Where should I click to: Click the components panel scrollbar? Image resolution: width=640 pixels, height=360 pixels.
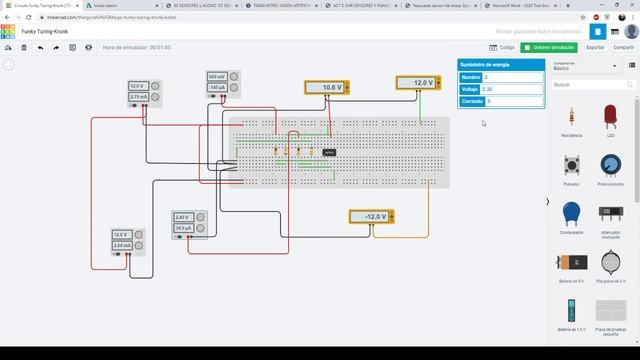click(x=637, y=150)
